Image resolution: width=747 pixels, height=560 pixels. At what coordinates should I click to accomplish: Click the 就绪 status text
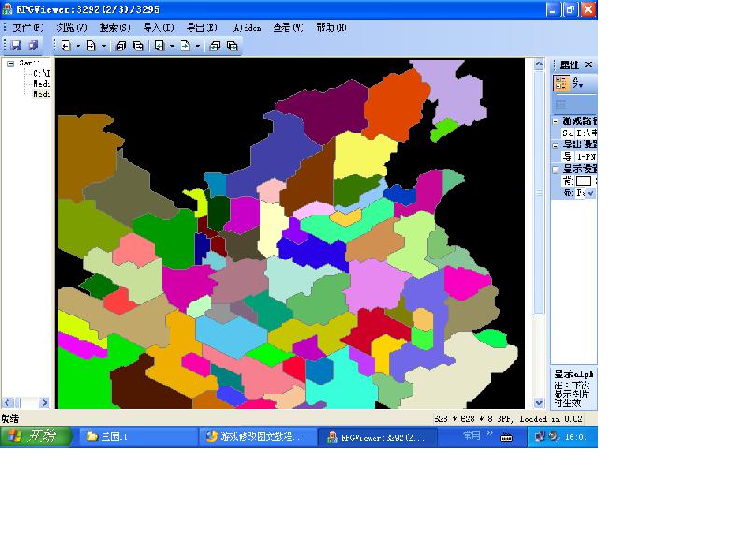9,419
